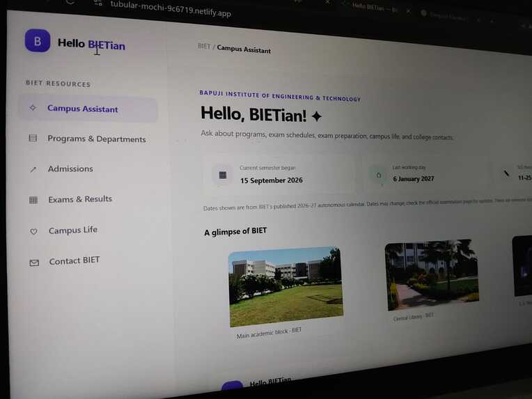
Task: Click the Main academic block - BIET caption
Action: coord(269,333)
